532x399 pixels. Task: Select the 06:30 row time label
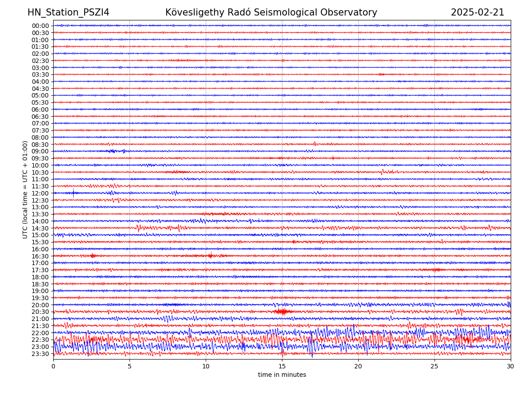40,117
